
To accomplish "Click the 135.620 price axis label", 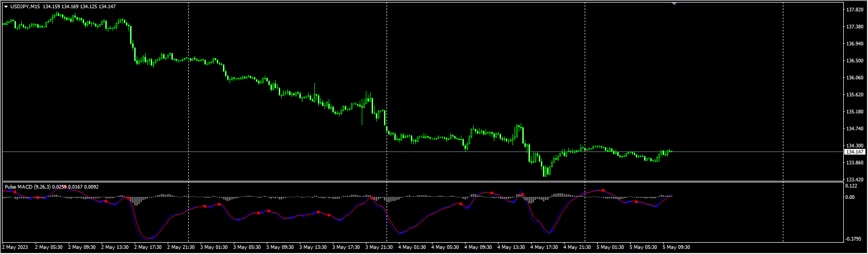I will (856, 95).
